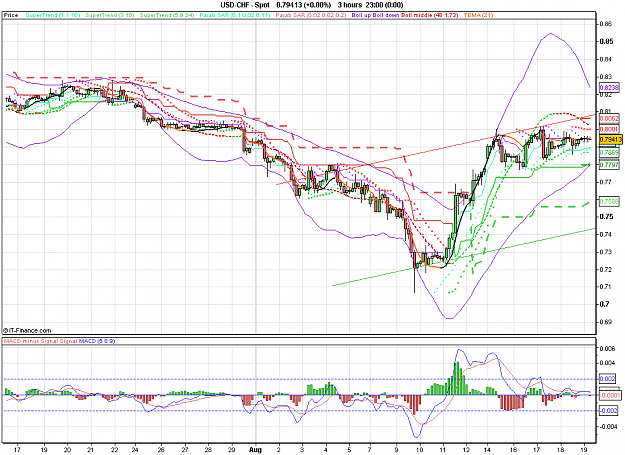Click the '24' date axis label

tap(135, 450)
